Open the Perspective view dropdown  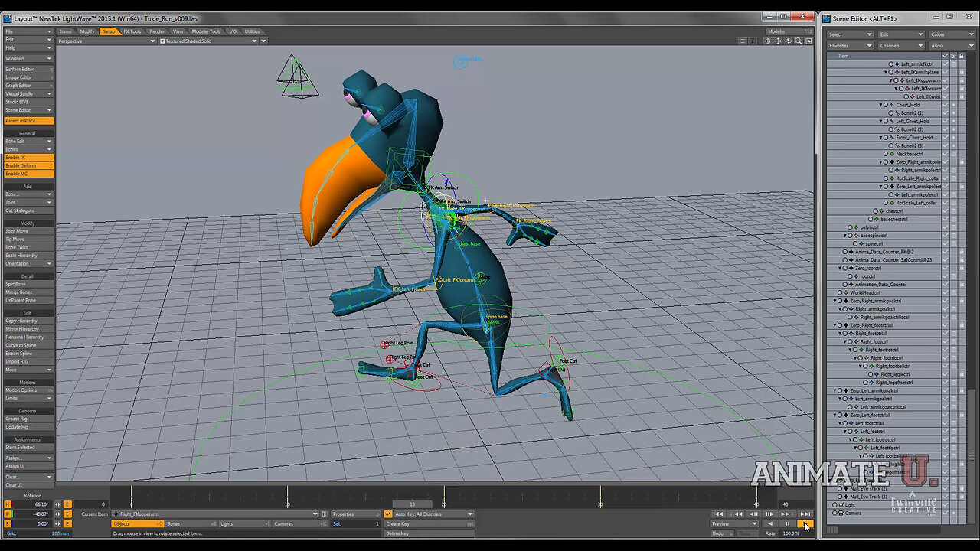tap(106, 41)
